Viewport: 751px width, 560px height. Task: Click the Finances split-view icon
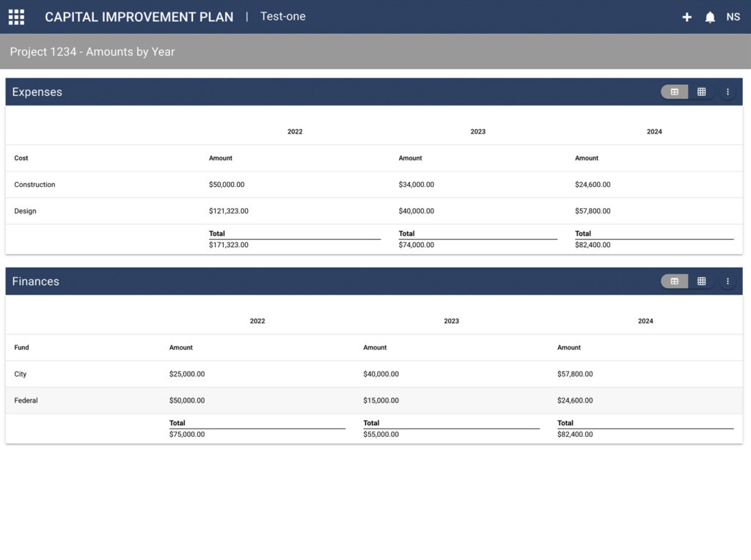point(674,281)
